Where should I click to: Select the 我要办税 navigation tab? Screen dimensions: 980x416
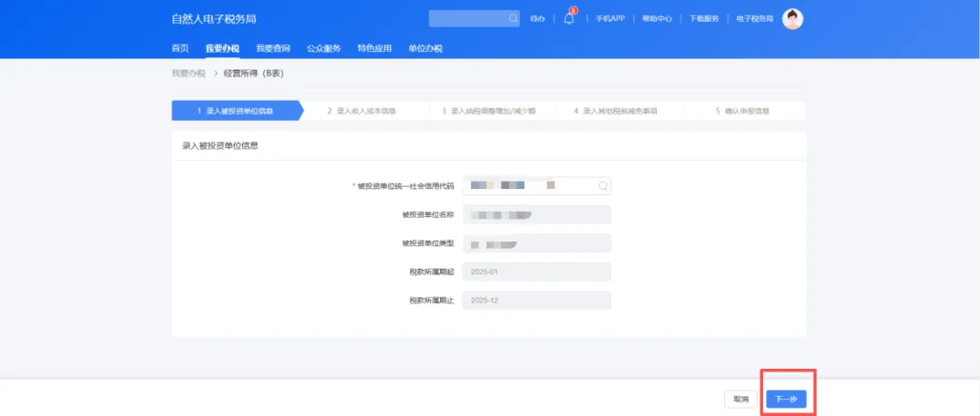coord(222,48)
